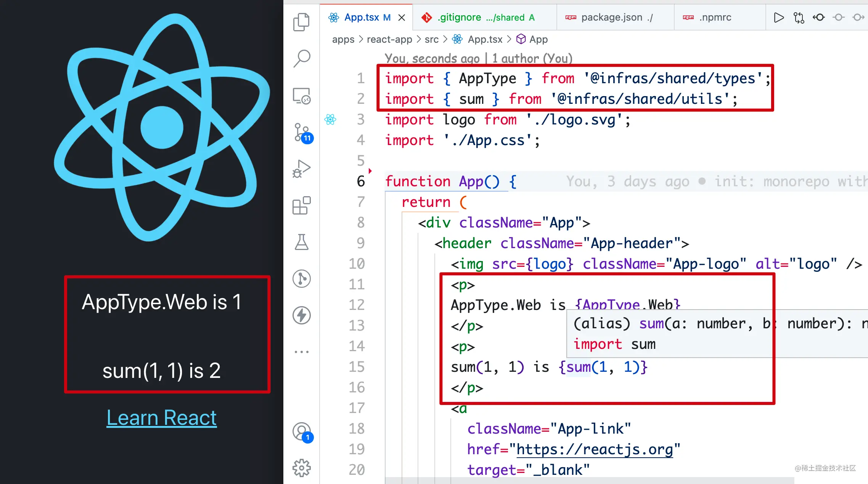The height and width of the screenshot is (484, 868).
Task: Close the App.tsx tab
Action: (402, 18)
